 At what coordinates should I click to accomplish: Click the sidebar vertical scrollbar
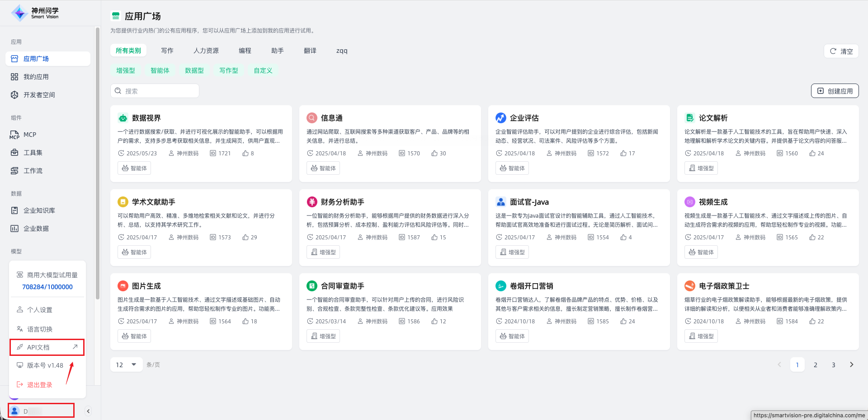click(98, 163)
